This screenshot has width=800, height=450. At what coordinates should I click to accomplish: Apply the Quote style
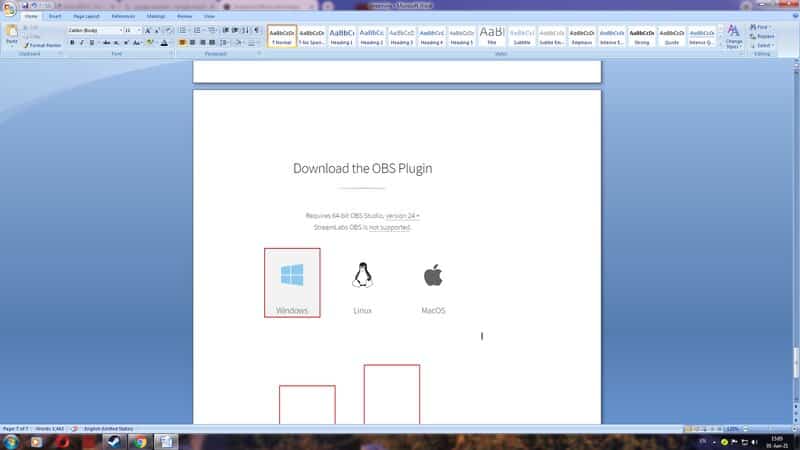coord(672,36)
